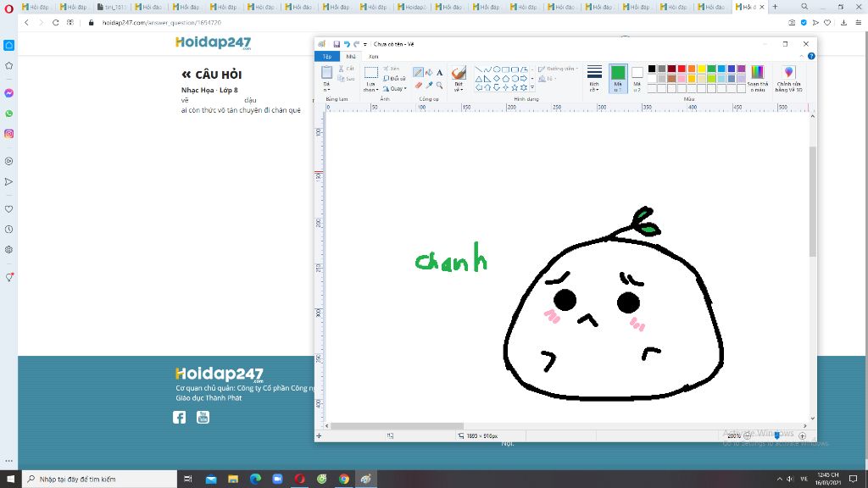Select the Oval shape
The height and width of the screenshot is (488, 868).
point(497,69)
